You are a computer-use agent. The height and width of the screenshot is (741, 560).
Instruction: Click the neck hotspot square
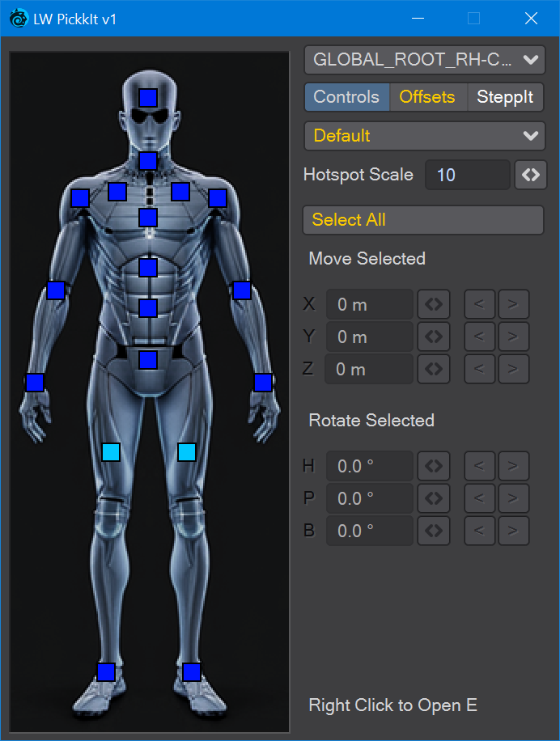pyautogui.click(x=147, y=161)
